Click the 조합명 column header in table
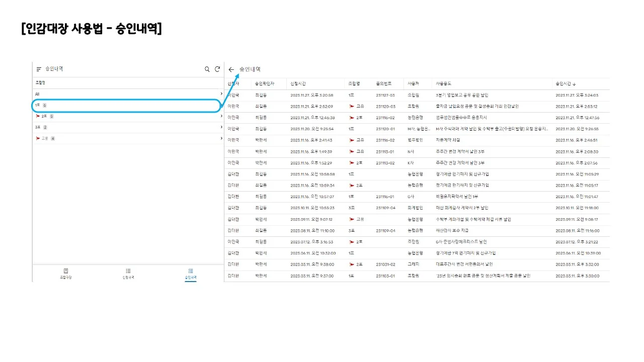 click(354, 83)
